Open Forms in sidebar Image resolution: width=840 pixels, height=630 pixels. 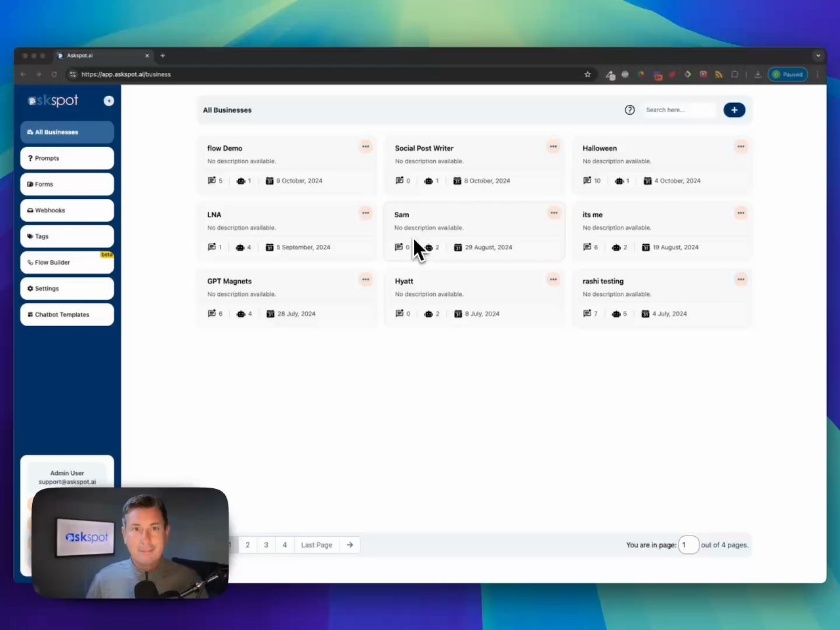67,184
